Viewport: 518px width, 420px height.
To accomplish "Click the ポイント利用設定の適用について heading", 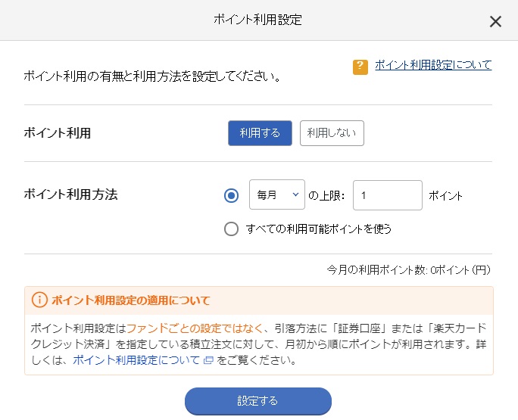I will (x=131, y=300).
